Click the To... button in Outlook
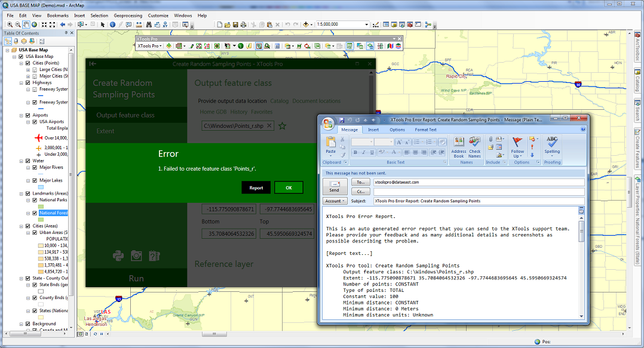The width and height of the screenshot is (644, 348). click(361, 182)
